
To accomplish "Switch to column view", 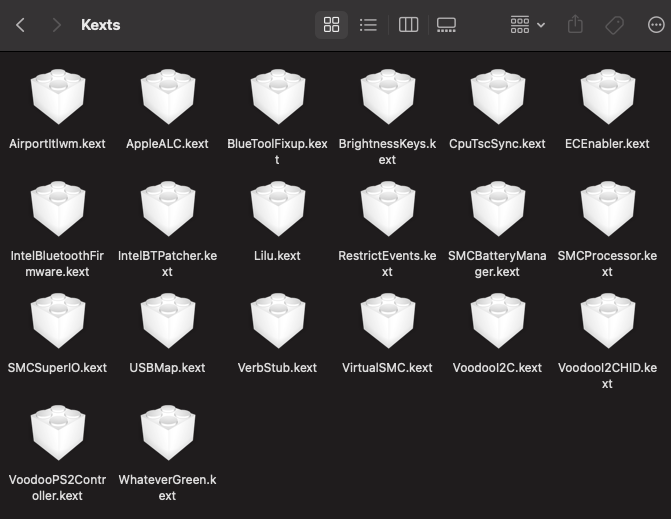I will tap(408, 25).
